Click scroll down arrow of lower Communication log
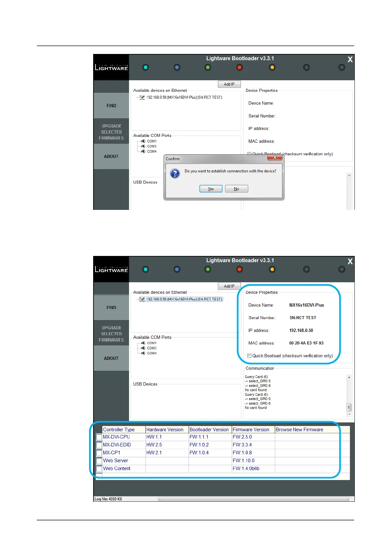Screen dimensions: 392x554 (x=349, y=415)
